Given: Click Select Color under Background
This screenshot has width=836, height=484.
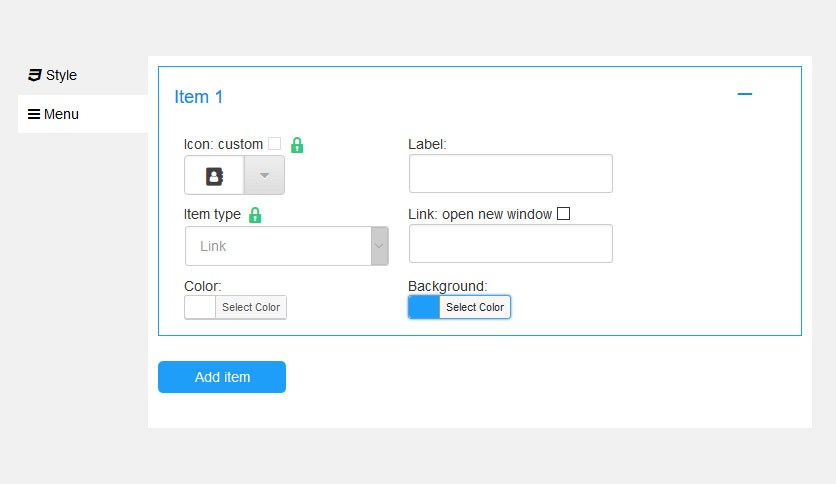Looking at the screenshot, I should [x=475, y=307].
